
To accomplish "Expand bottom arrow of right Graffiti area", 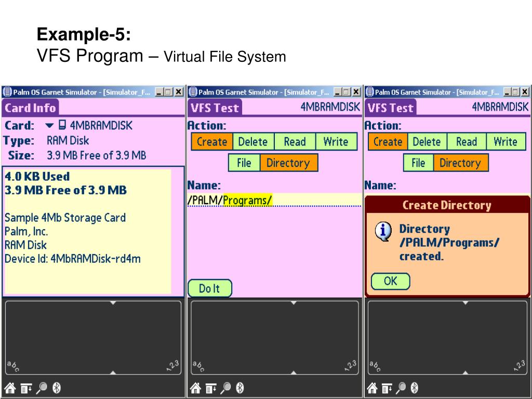I will [x=465, y=373].
